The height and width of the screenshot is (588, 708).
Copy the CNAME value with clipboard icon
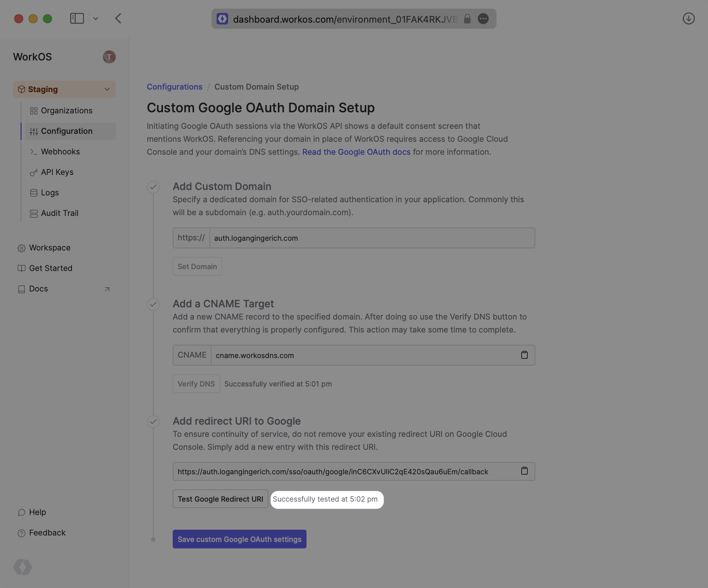point(524,355)
